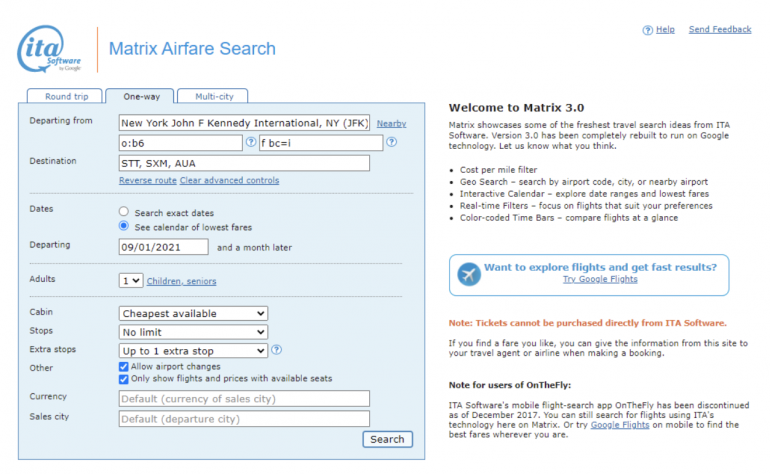Click the Help question mark icon
770x474 pixels.
[647, 30]
